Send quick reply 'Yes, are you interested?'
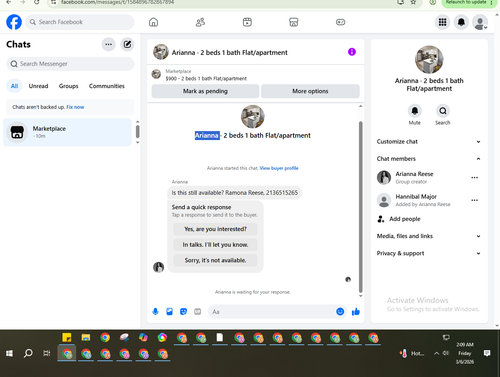The width and height of the screenshot is (500, 377). pyautogui.click(x=215, y=229)
